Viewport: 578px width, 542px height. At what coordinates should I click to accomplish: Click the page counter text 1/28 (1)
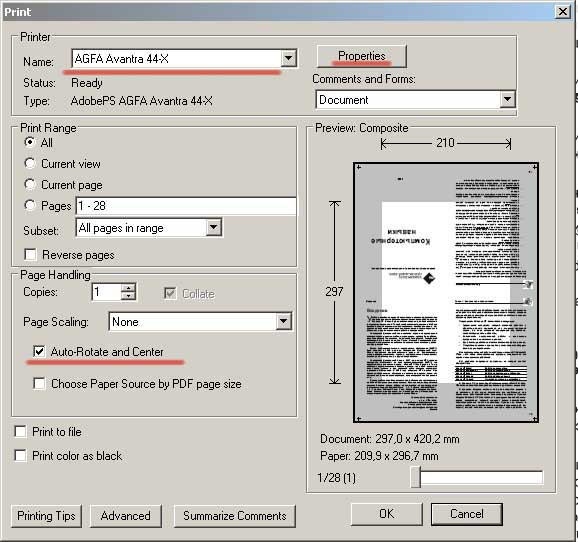coord(337,478)
